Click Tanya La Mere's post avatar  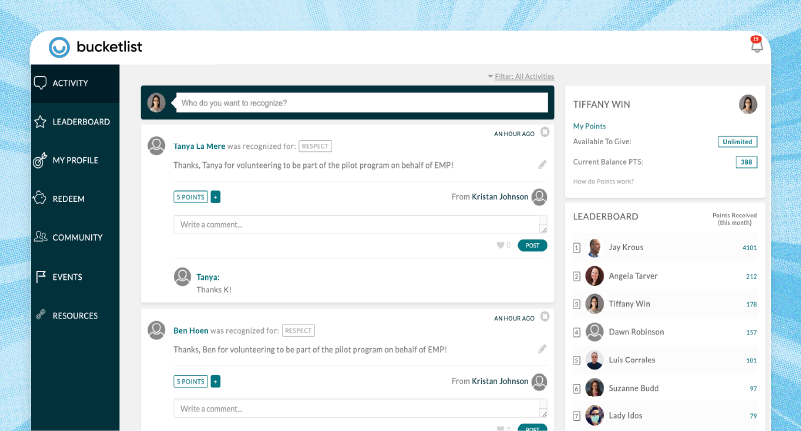156,146
